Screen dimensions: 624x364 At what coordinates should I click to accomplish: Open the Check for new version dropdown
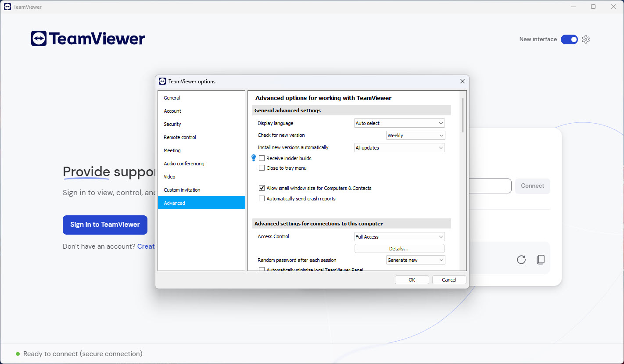416,136
